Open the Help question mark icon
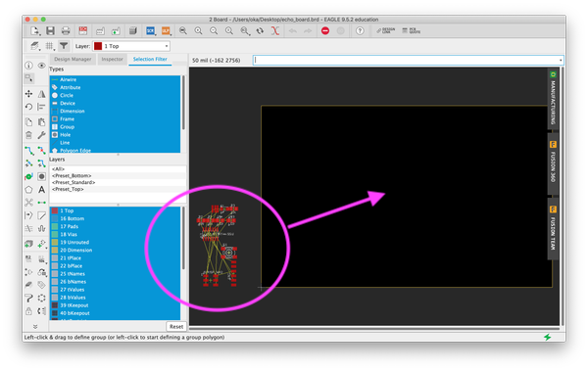588x371 pixels. pos(360,31)
